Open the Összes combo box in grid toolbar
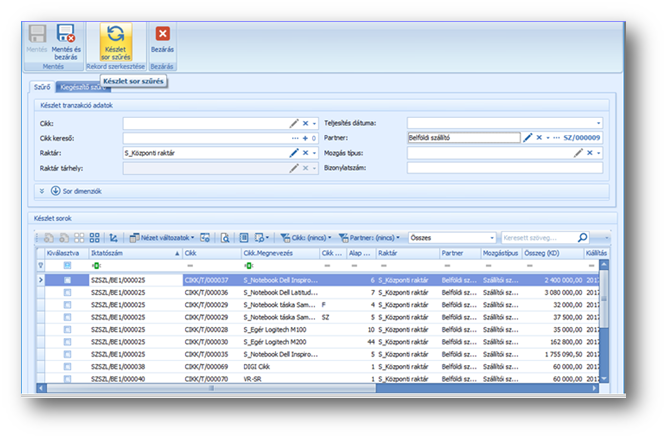 (x=450, y=238)
